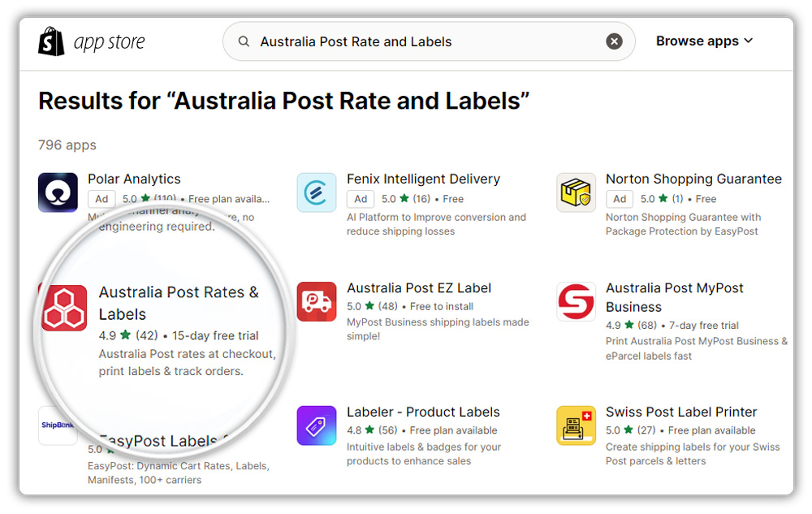Click the 5.0 (27) rating of Swiss Post
The width and height of the screenshot is (812, 514).
[x=630, y=430]
